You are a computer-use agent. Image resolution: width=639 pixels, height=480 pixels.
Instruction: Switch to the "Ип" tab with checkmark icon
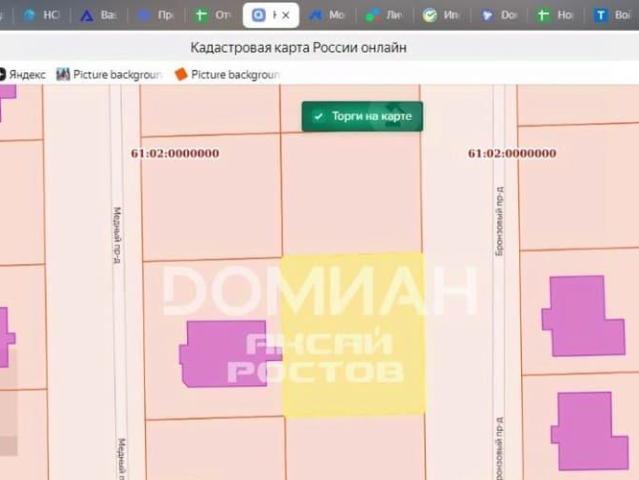coord(441,15)
